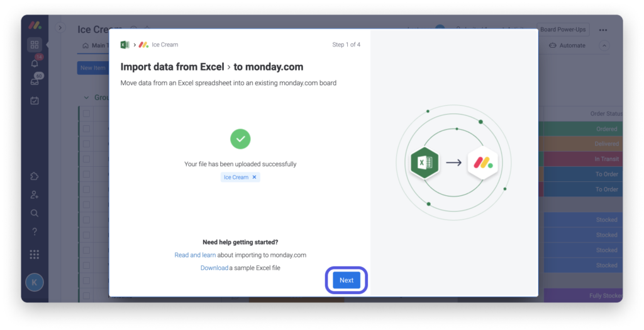The width and height of the screenshot is (644, 330).
Task: Open the Automate menu item
Action: [567, 45]
